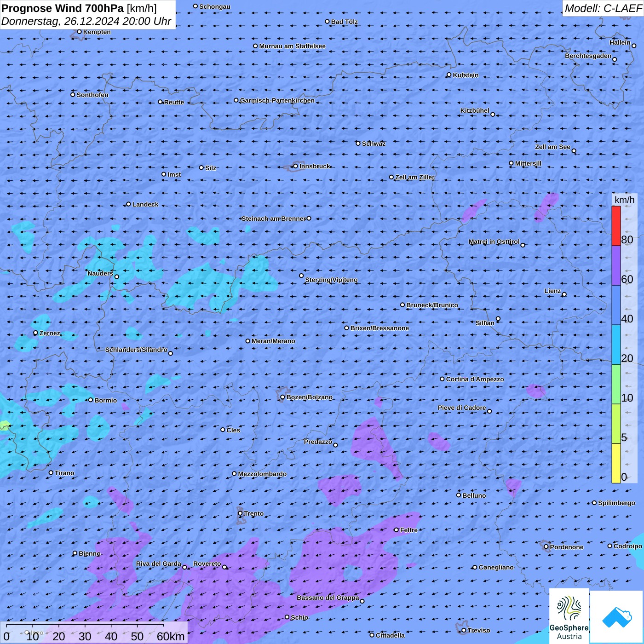Click the 'Reutte' label
This screenshot has width=644, height=644.
[174, 102]
